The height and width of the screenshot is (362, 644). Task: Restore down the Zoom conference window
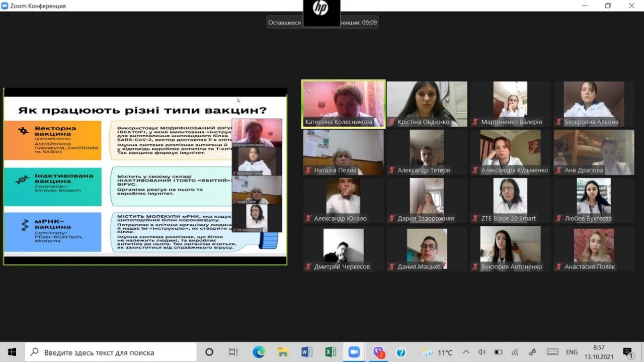click(x=608, y=6)
